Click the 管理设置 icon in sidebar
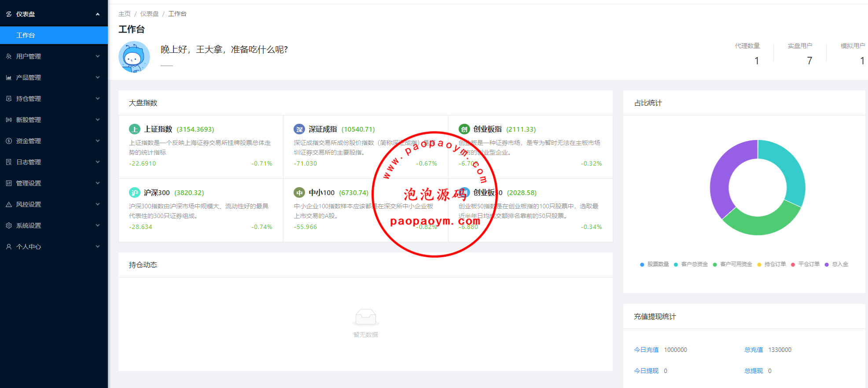Viewport: 868px width, 388px height. point(9,183)
